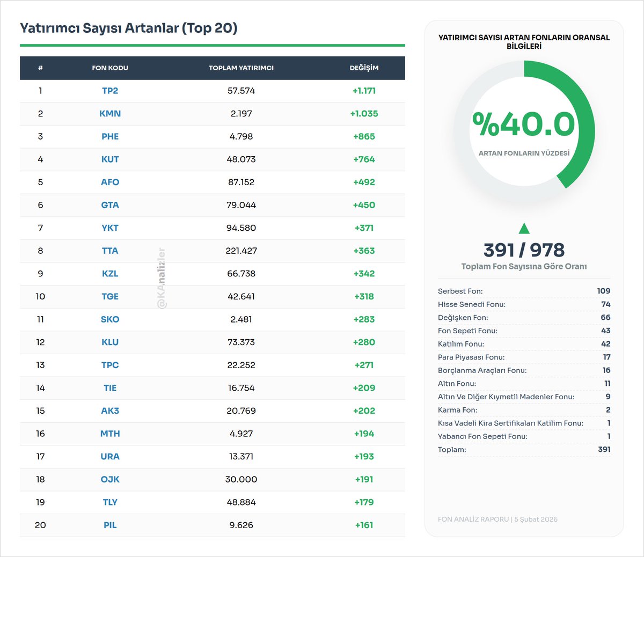
Task: Click the +492 change value
Action: pos(364,182)
